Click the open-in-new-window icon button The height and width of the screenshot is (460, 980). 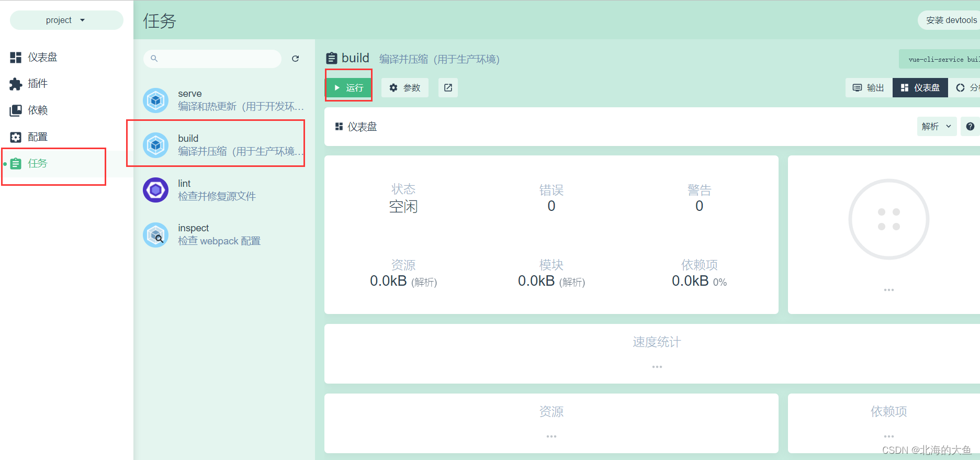448,88
